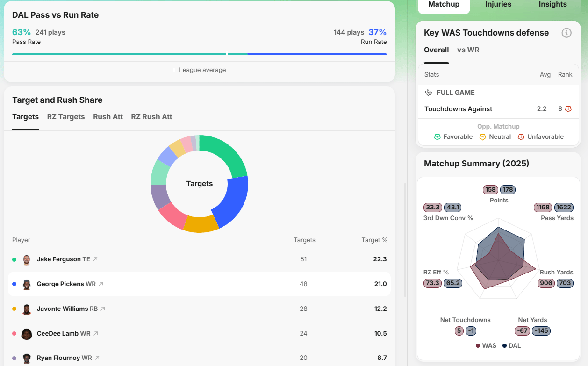
Task: Click the WAS Points value 158
Action: coord(491,190)
